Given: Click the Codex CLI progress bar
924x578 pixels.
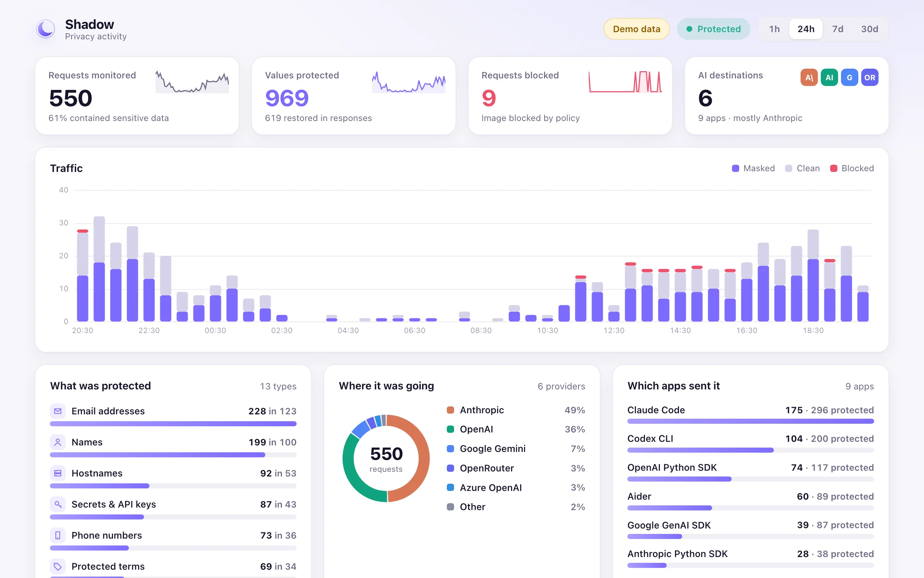Looking at the screenshot, I should pos(750,450).
